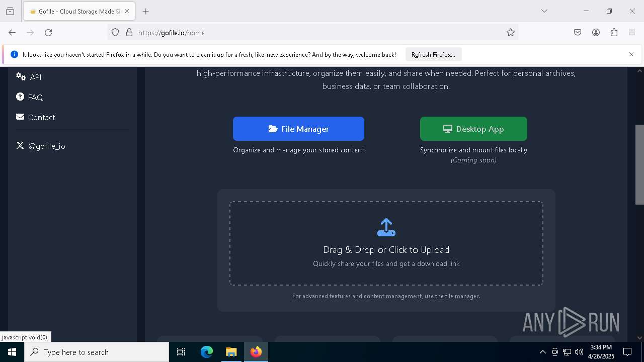
Task: Click the Firefox taskbar icon
Action: [256, 352]
